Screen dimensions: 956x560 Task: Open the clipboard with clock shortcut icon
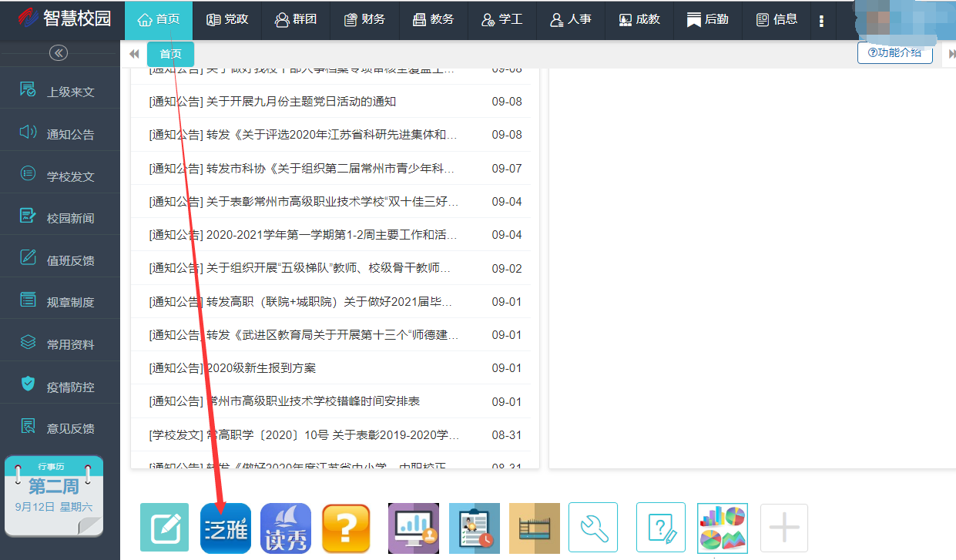[x=475, y=528]
